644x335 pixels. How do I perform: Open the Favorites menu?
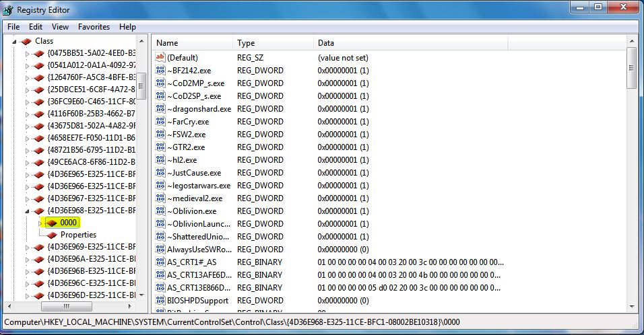94,27
